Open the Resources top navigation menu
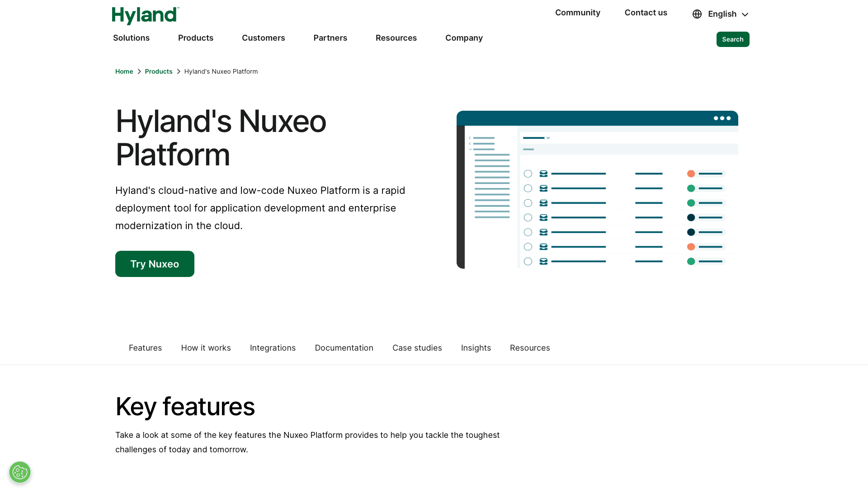The width and height of the screenshot is (868, 488). tap(396, 38)
